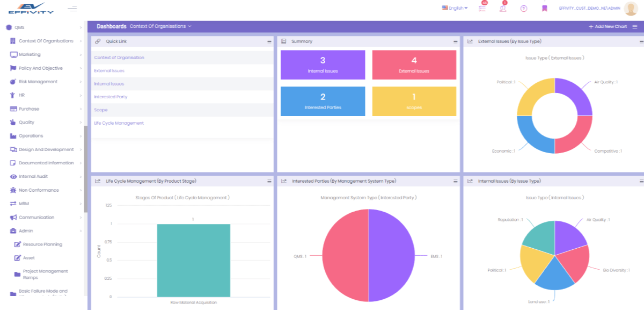Image resolution: width=644 pixels, height=310 pixels.
Task: Open the dashboard header hamburger menu
Action: 635,26
